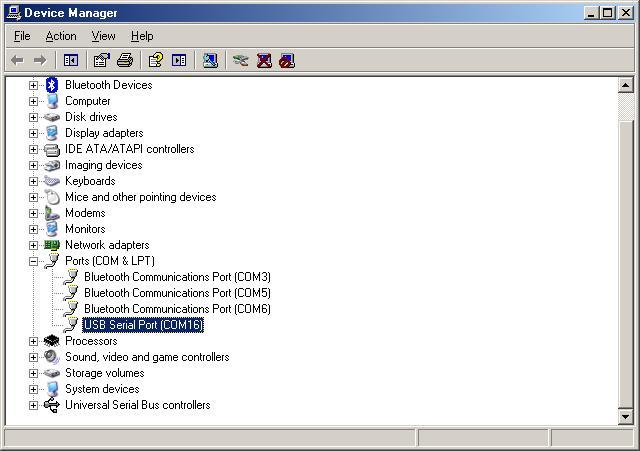This screenshot has height=451, width=640.
Task: Toggle the action pane toolbar icon
Action: click(179, 61)
